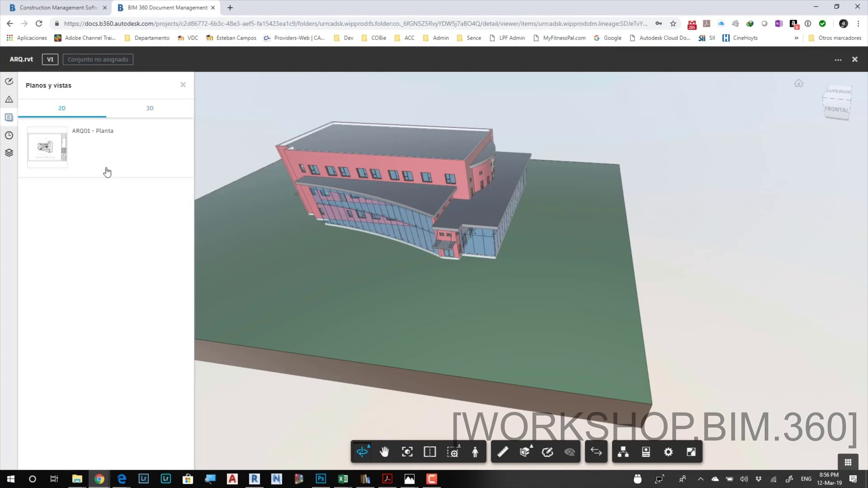Viewport: 868px width, 488px height.
Task: Start the first-person walk tool
Action: [x=475, y=452]
